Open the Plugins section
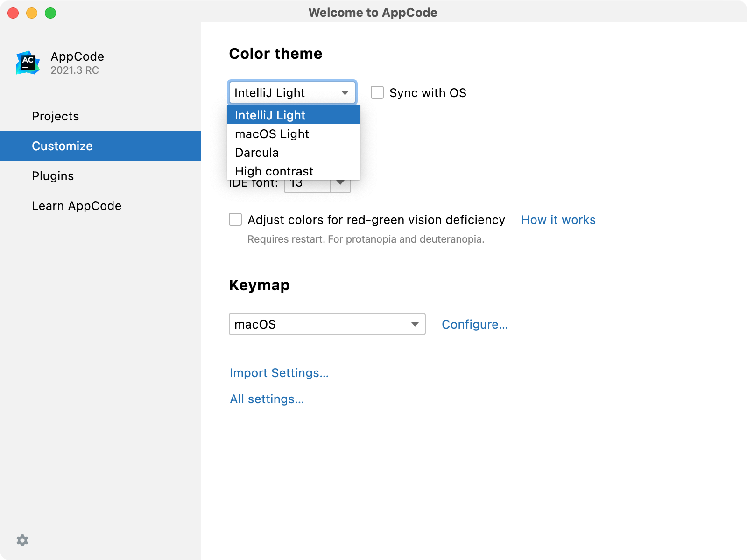This screenshot has height=560, width=747. tap(53, 176)
